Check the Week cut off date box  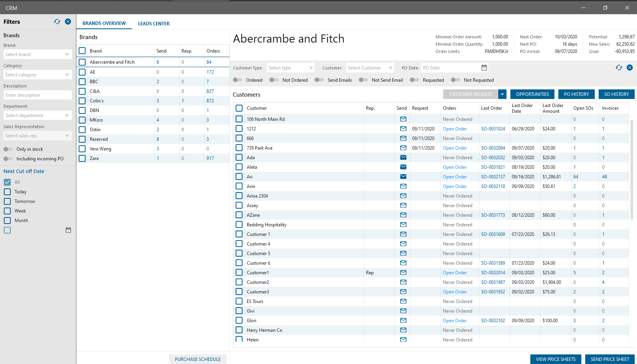coord(7,211)
